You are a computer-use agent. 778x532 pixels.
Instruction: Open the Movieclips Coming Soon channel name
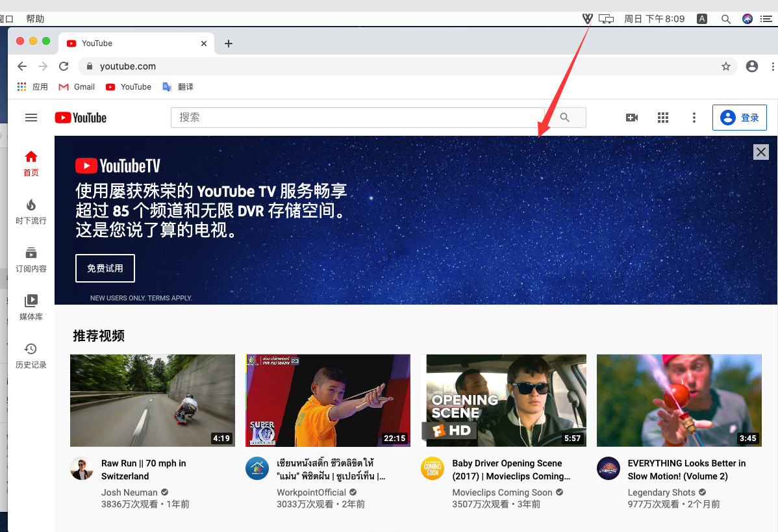(x=502, y=492)
